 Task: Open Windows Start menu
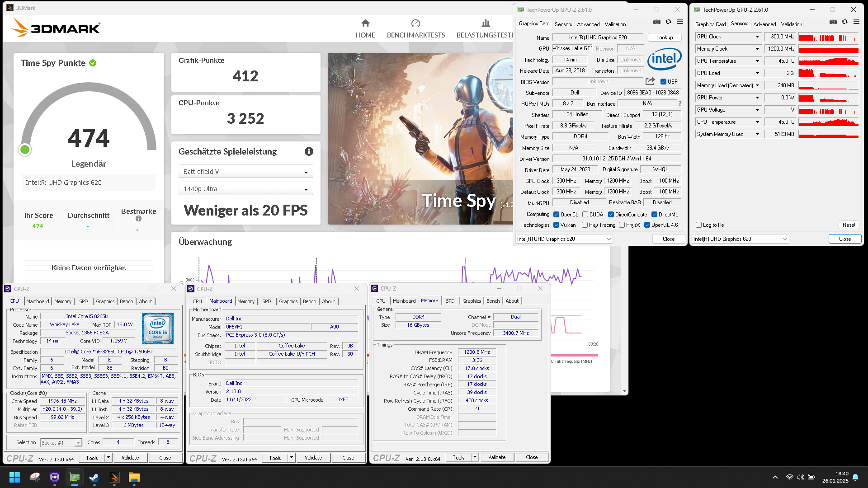click(14, 477)
